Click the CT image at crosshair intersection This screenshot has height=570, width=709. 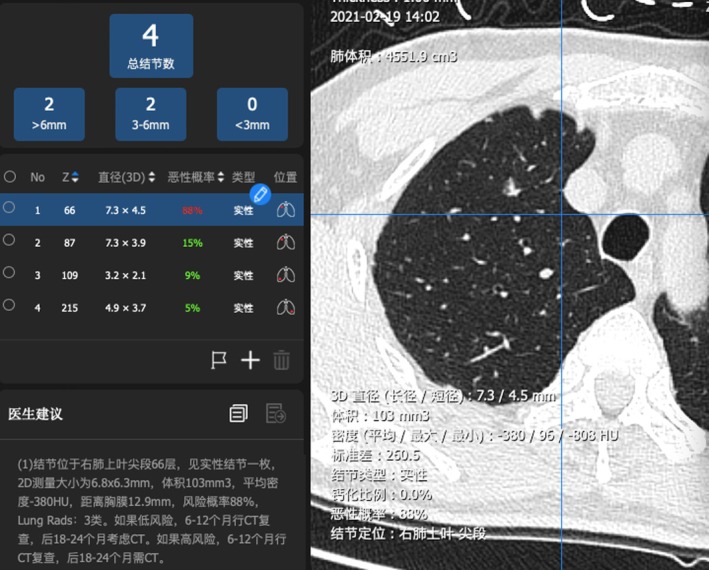(x=562, y=215)
